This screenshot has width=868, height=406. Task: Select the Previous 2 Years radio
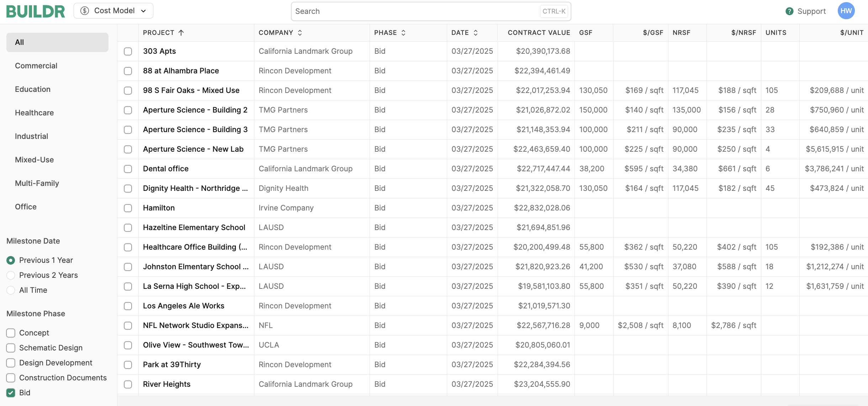[11, 275]
